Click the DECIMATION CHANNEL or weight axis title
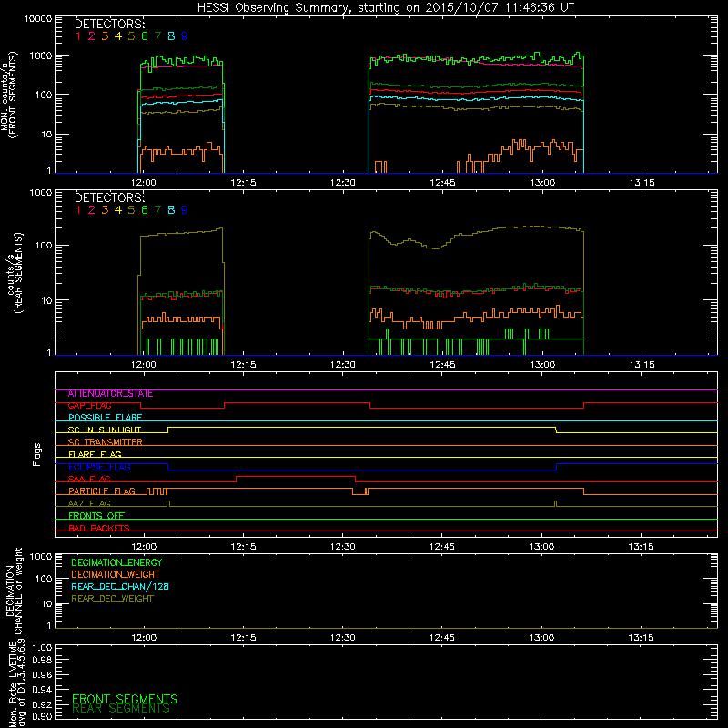Viewport: 728px width, 728px height. [14, 591]
